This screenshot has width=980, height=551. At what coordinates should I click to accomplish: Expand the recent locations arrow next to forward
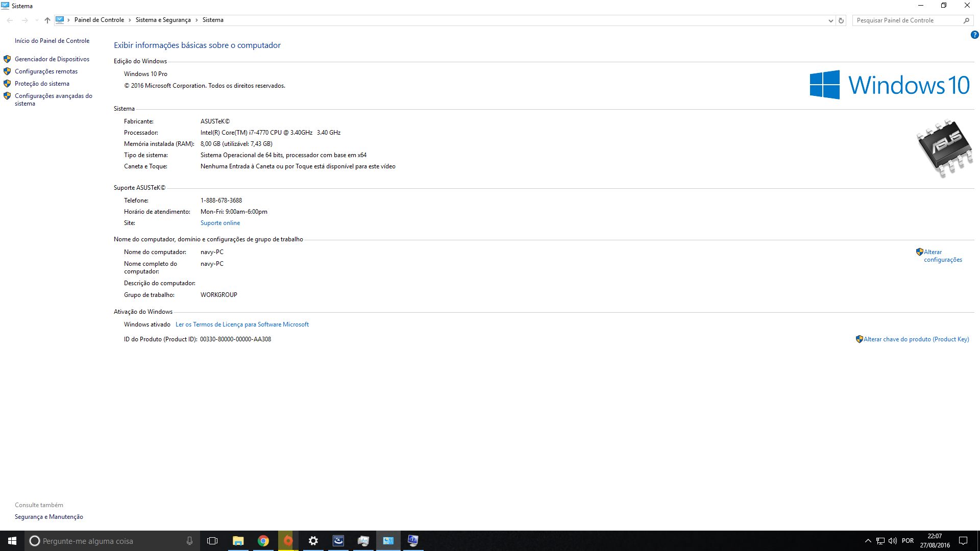(37, 20)
